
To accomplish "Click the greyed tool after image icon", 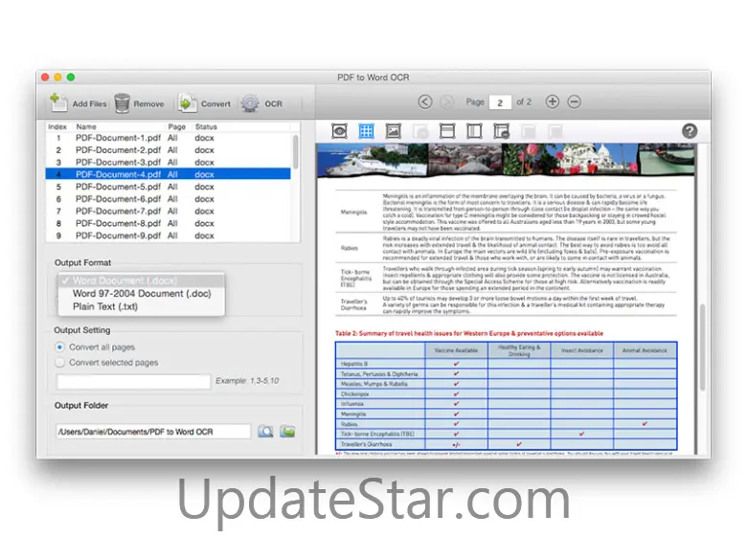I will (x=420, y=131).
